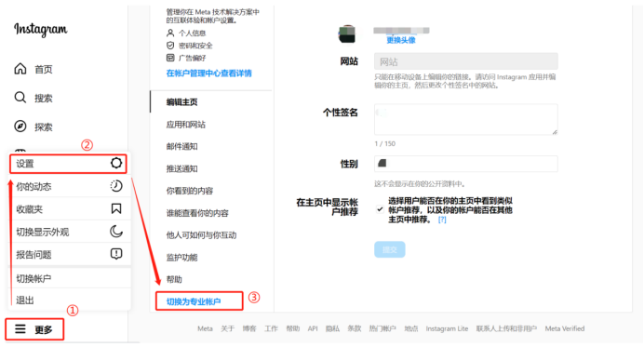644x347 pixels.
Task: Toggle the 在主页中显示帐户推荐 checkbox
Action: [x=380, y=209]
